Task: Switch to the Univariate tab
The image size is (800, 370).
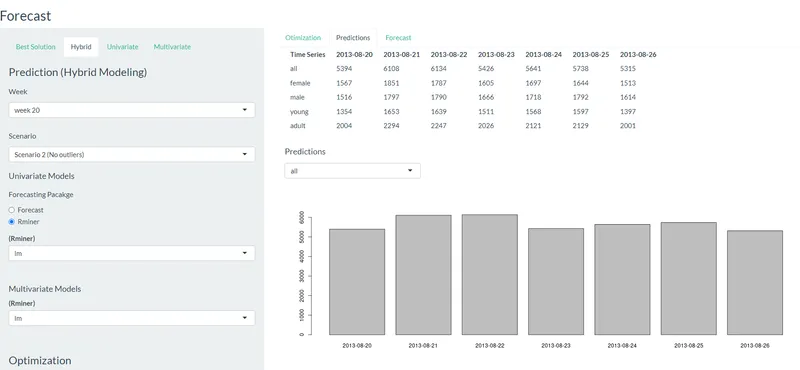Action: click(x=122, y=47)
